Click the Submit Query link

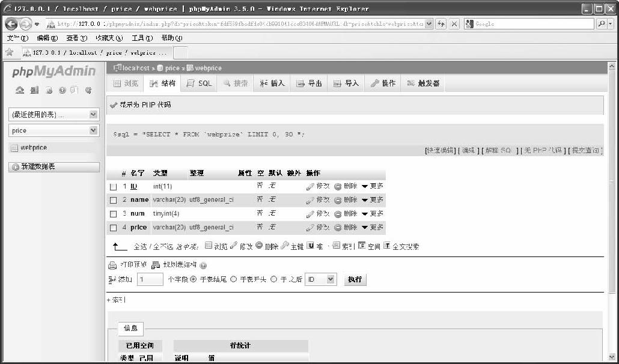(585, 150)
